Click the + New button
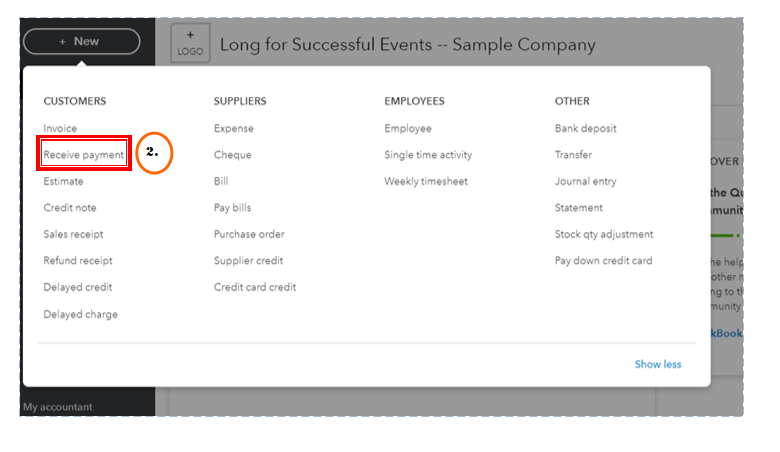Image resolution: width=780 pixels, height=452 pixels. coord(82,41)
